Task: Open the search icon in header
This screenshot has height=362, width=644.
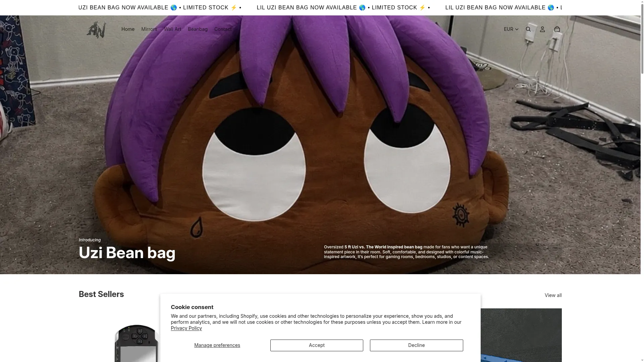Action: point(528,29)
